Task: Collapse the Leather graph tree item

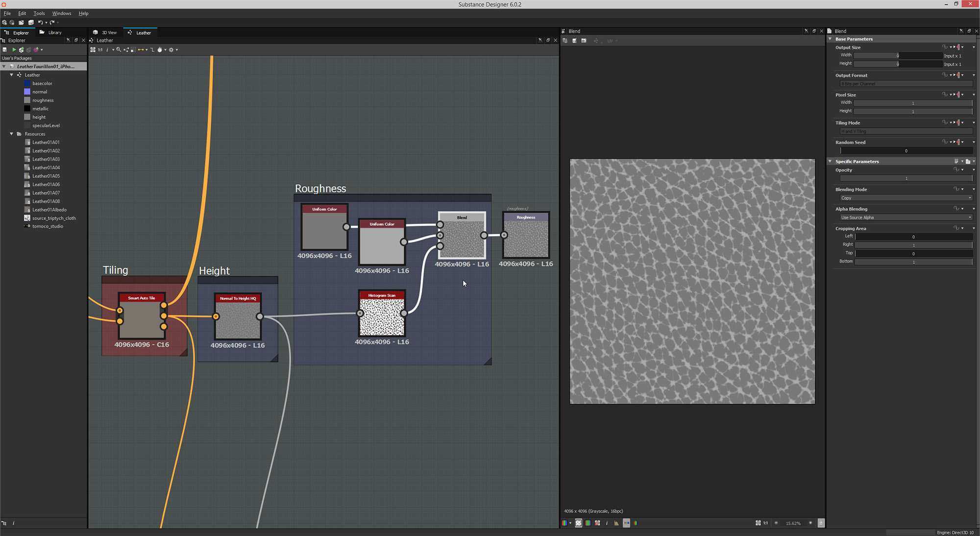Action: click(x=11, y=75)
